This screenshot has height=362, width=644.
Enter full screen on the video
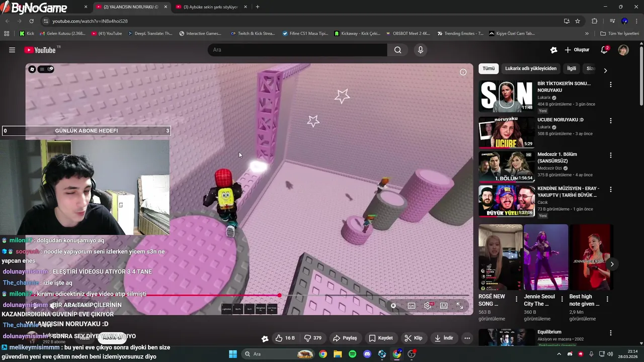(460, 305)
